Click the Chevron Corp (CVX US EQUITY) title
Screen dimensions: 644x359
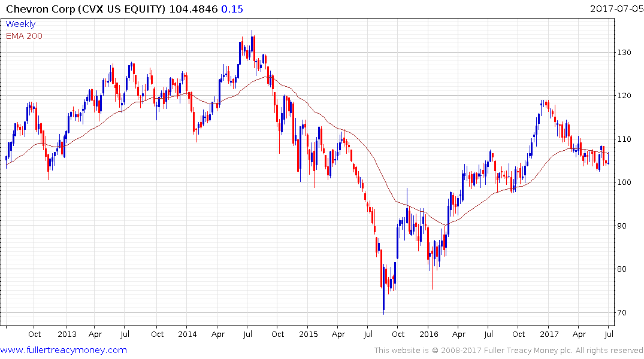coord(86,9)
